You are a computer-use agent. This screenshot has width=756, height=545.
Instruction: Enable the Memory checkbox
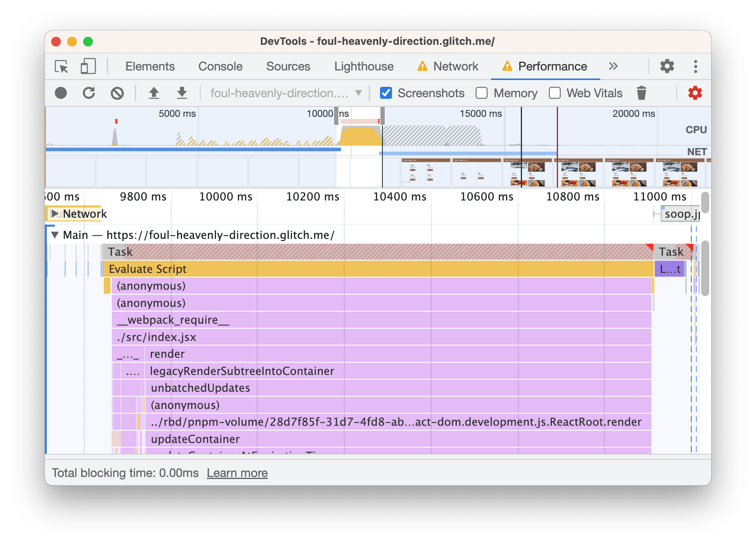(482, 93)
